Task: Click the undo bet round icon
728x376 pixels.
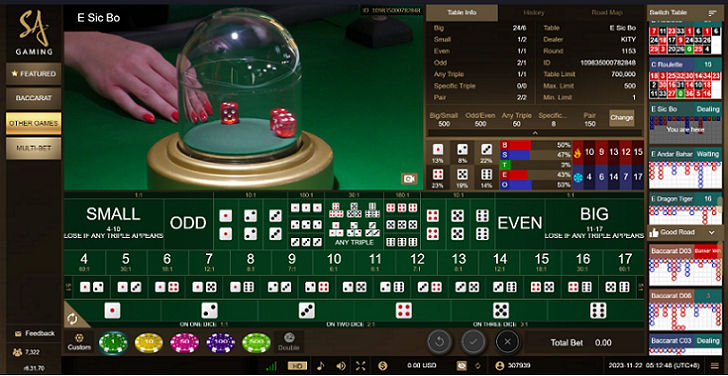Action: (440, 342)
